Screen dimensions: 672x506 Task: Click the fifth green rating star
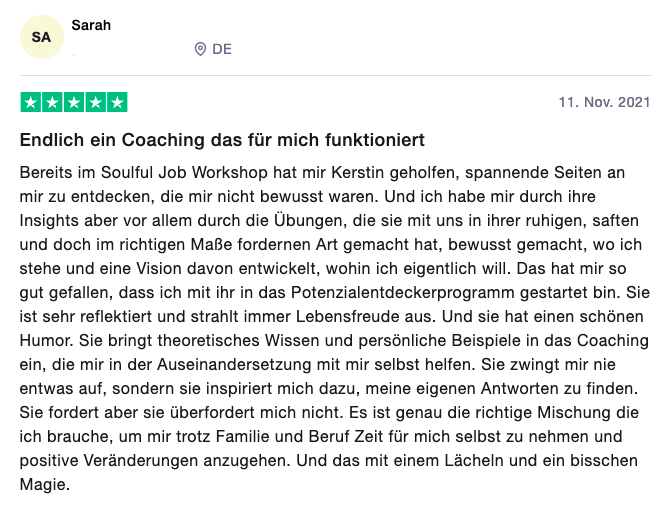pyautogui.click(x=117, y=102)
